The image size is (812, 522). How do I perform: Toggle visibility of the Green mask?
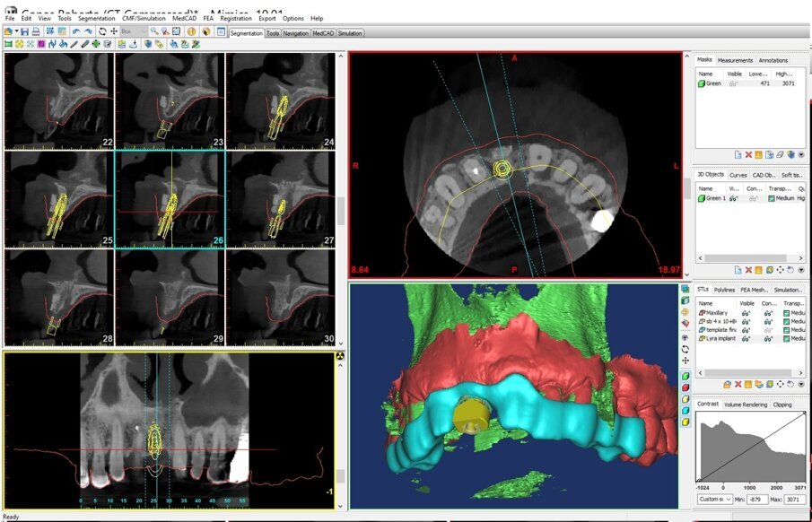tap(735, 83)
